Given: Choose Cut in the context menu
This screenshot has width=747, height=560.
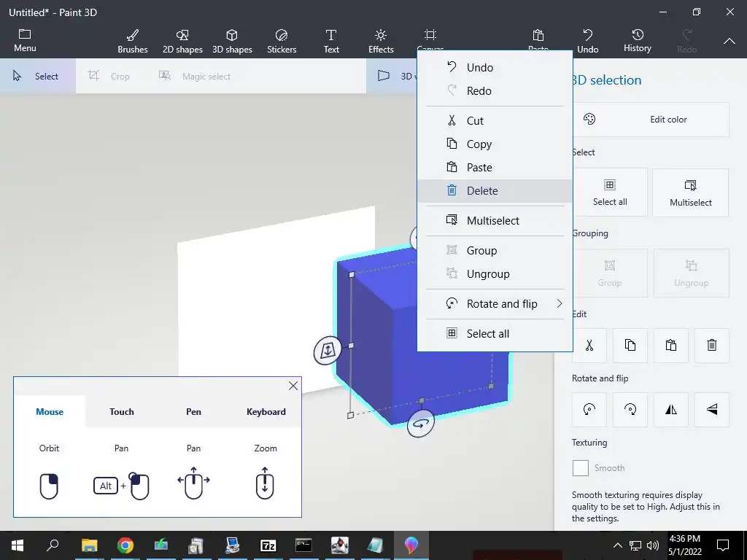Looking at the screenshot, I should pyautogui.click(x=495, y=120).
